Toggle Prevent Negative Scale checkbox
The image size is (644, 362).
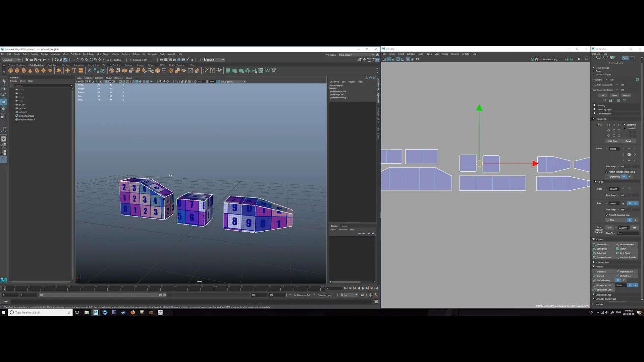coord(607,215)
